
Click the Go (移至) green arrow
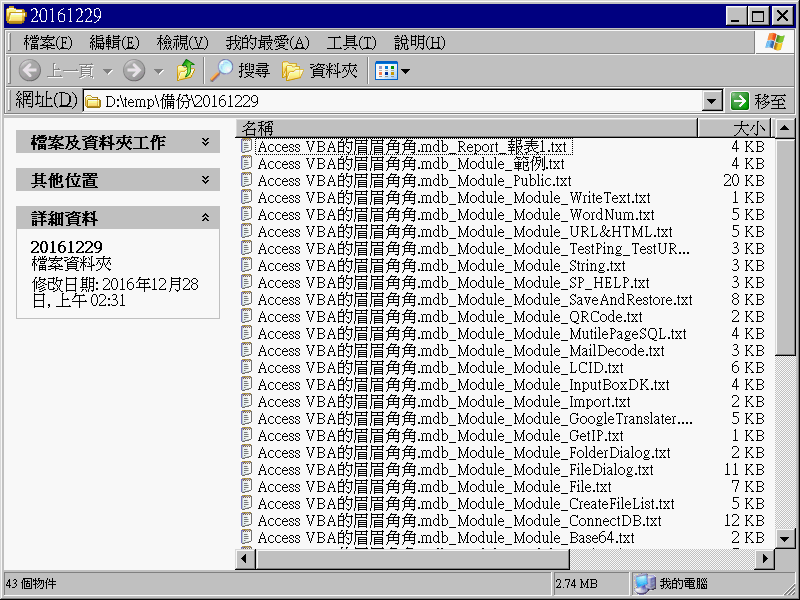pos(740,101)
